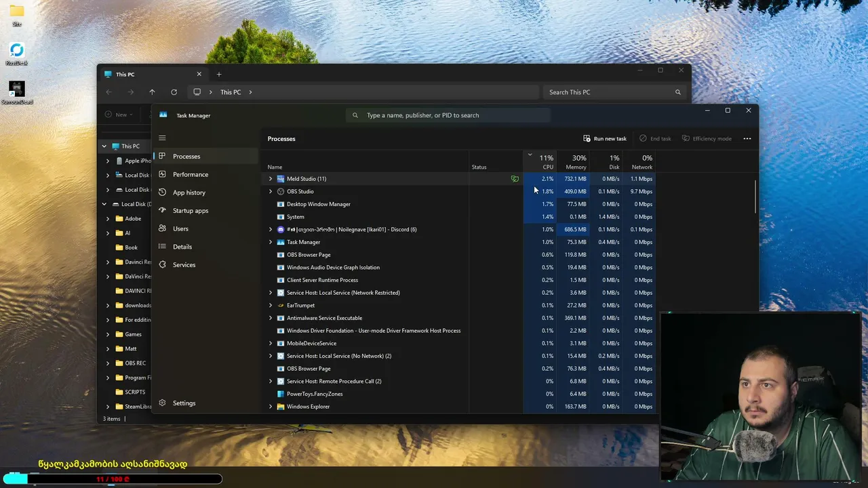Screen dimensions: 868x488
Task: Open the App history page
Action: point(206,192)
